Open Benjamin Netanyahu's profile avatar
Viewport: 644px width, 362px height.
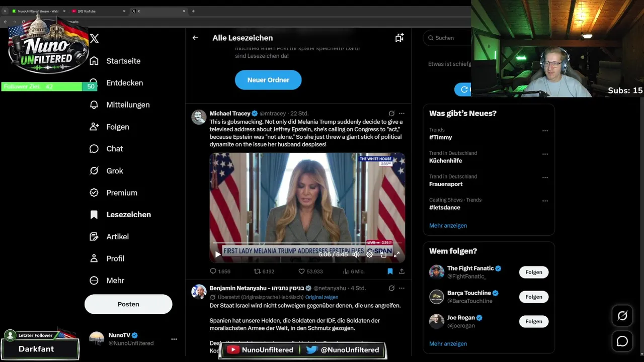tap(199, 292)
